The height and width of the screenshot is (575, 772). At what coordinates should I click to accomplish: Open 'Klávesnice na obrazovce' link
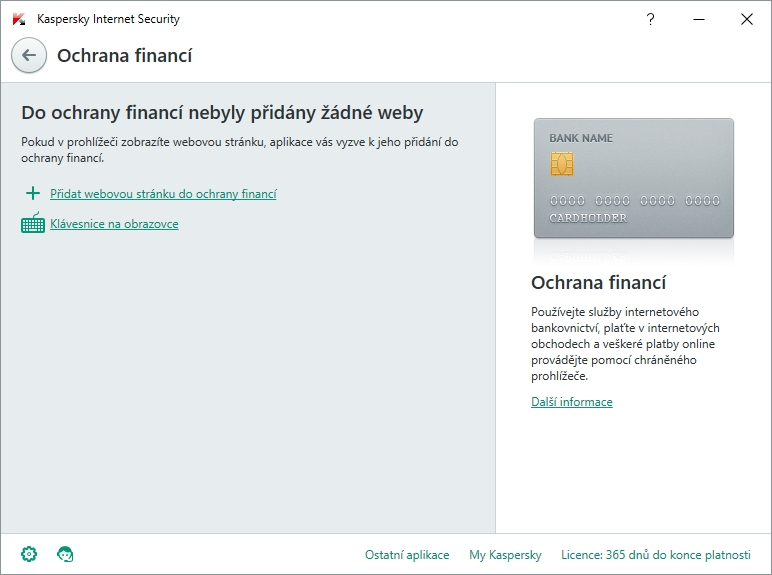(114, 224)
